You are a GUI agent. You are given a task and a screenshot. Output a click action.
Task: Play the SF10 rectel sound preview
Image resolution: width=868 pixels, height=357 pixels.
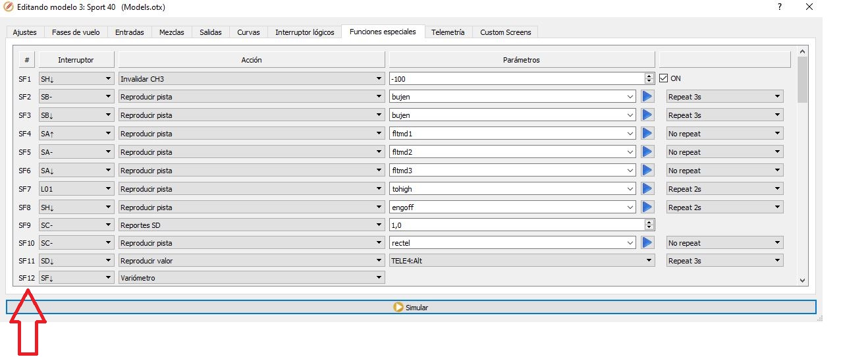647,243
